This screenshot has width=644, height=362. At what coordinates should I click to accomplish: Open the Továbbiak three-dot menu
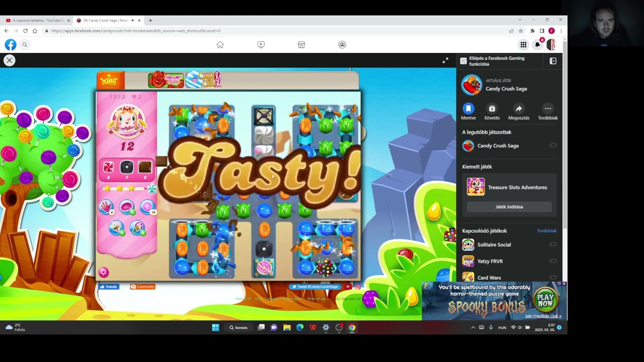pyautogui.click(x=548, y=109)
